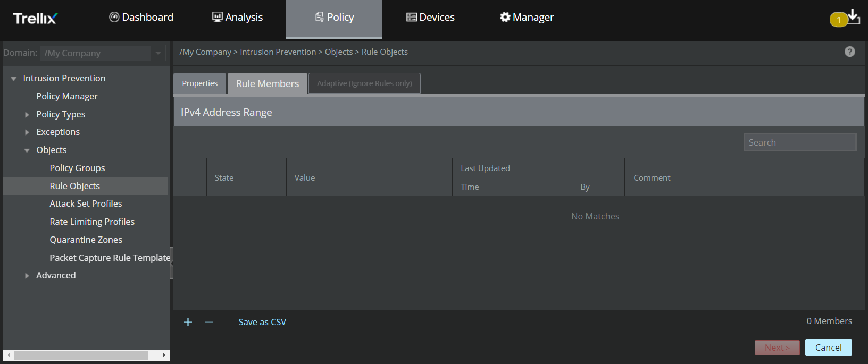Open the Manager menu
The height and width of the screenshot is (364, 868).
[x=527, y=17]
